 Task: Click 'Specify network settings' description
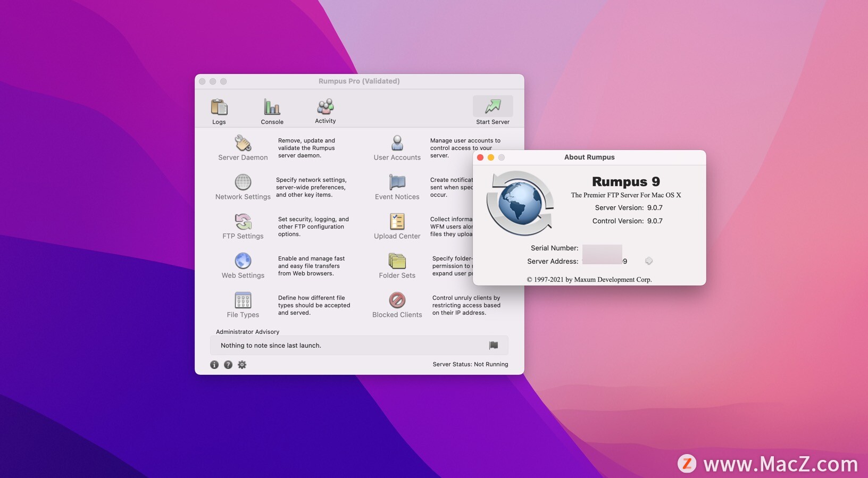point(311,188)
